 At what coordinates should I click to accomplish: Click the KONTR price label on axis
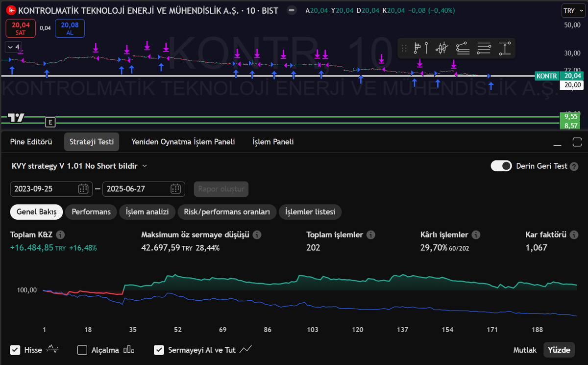click(x=547, y=76)
